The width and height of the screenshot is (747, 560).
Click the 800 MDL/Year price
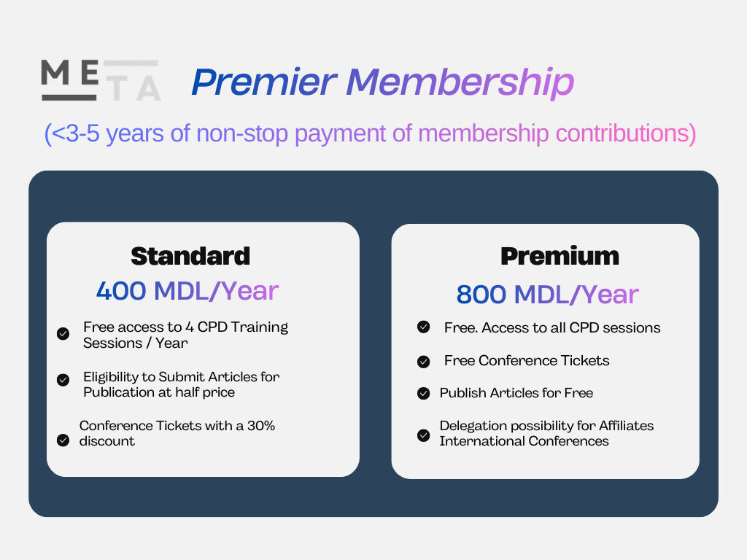[x=548, y=294]
